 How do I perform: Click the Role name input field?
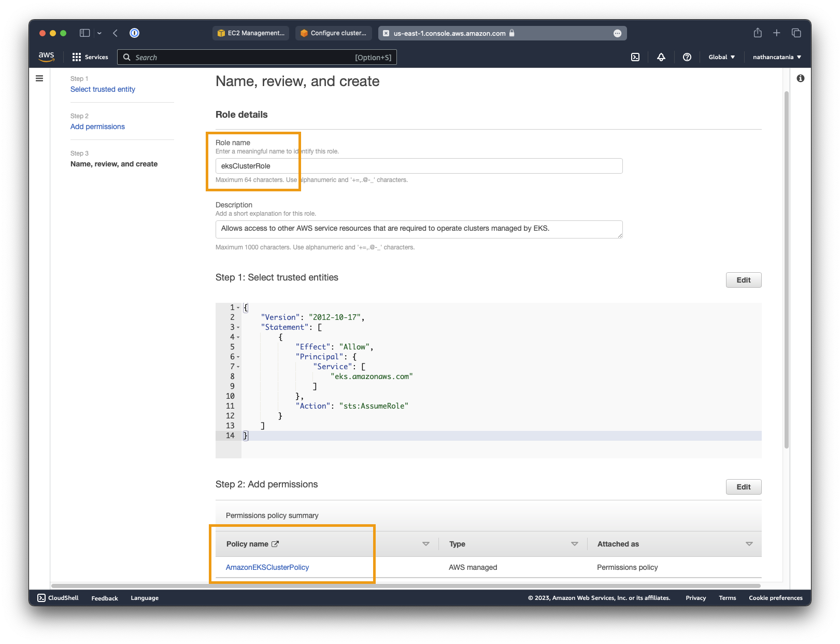click(x=419, y=166)
